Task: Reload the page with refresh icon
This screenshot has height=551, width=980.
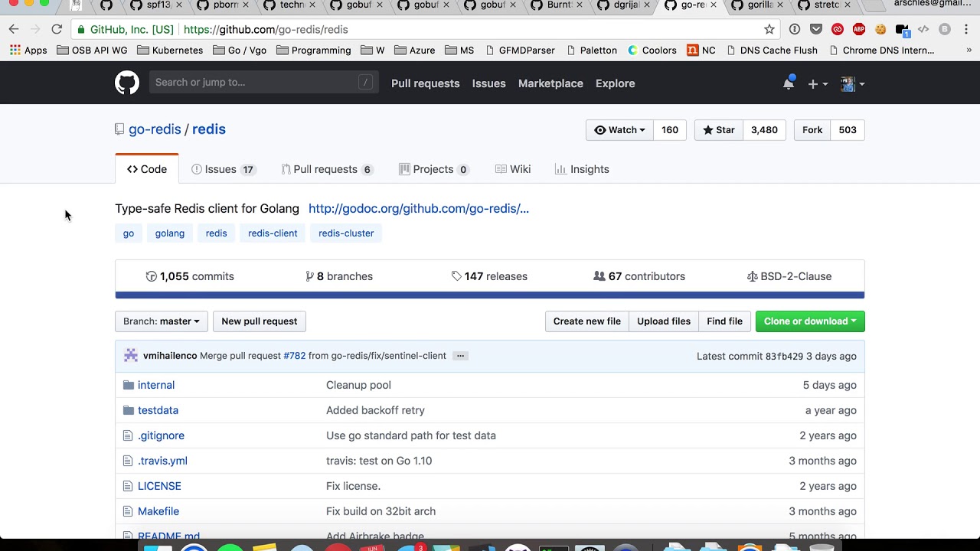Action: [x=57, y=29]
